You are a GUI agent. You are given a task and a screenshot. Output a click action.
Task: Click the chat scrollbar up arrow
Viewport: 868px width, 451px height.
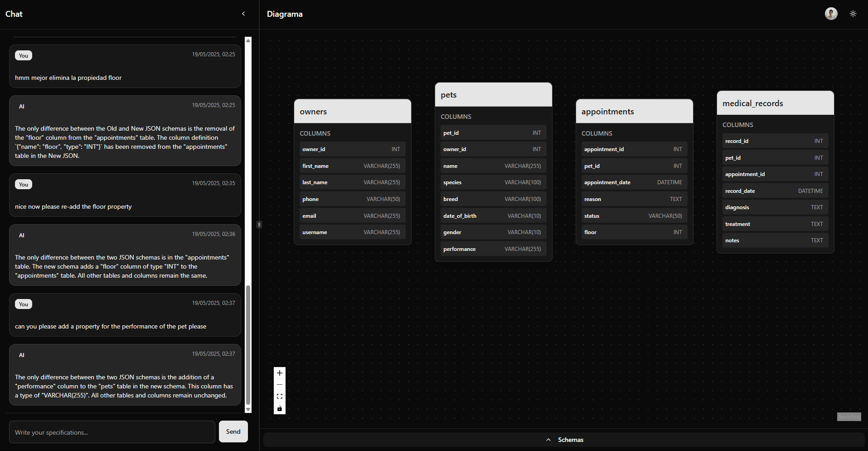tap(248, 40)
